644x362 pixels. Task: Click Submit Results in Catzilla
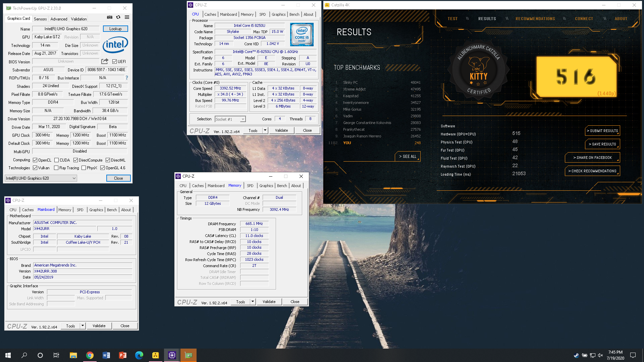(602, 131)
